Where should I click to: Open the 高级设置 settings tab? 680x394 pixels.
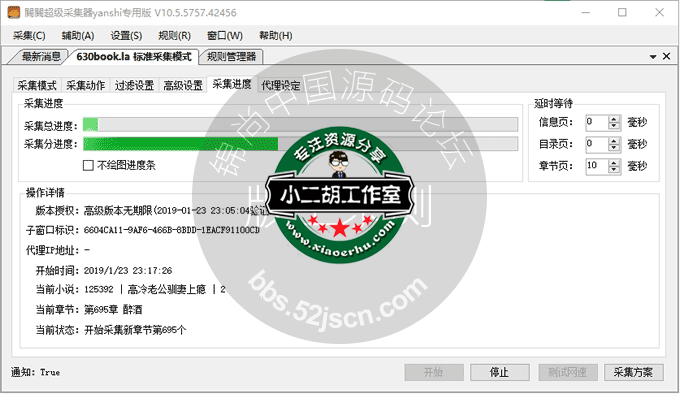coord(183,85)
